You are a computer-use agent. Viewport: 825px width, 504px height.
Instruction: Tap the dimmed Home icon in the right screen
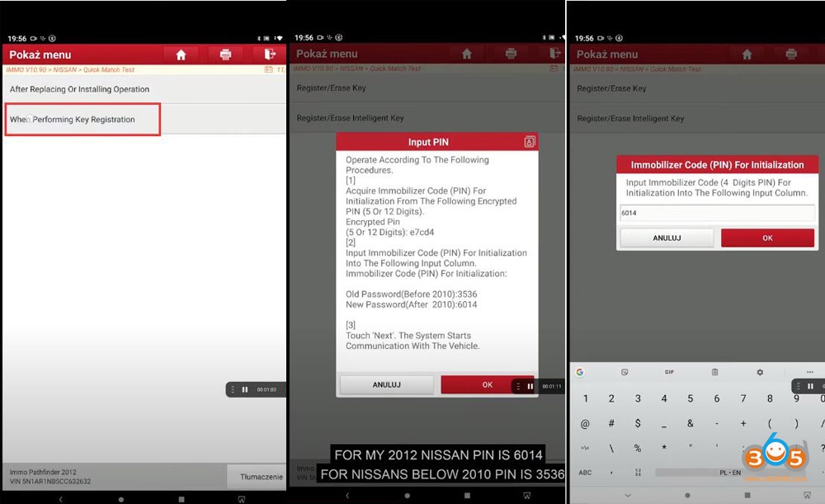(747, 54)
